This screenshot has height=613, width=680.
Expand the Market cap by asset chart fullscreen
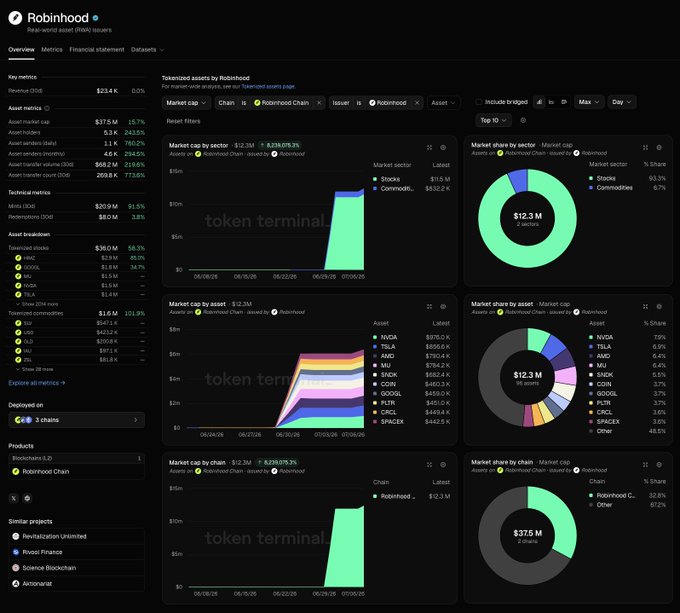tap(429, 306)
